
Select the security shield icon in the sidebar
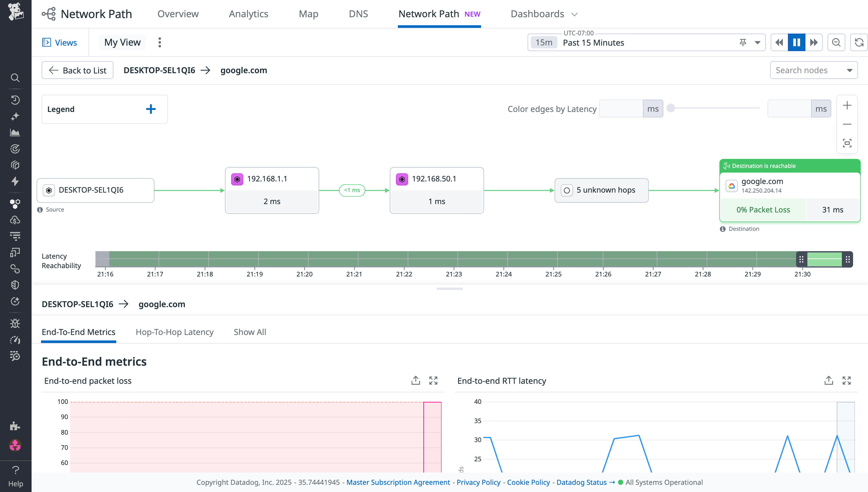[x=15, y=284]
